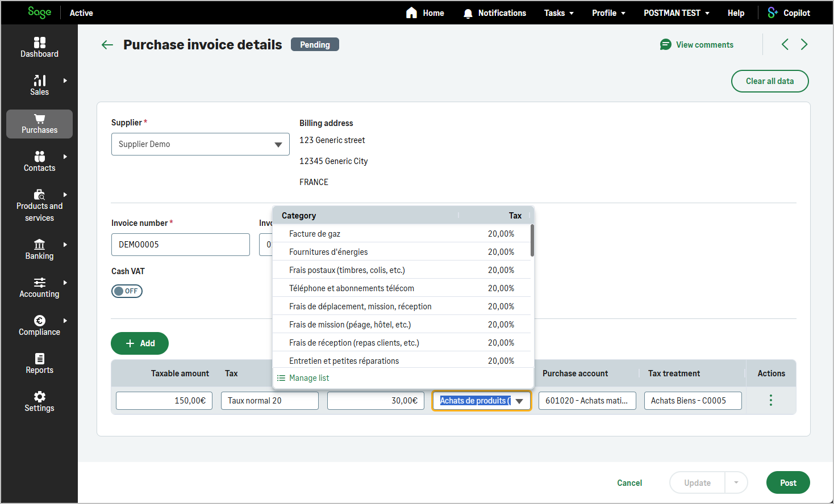The width and height of the screenshot is (834, 504).
Task: Go to previous invoice using left chevron
Action: point(785,44)
